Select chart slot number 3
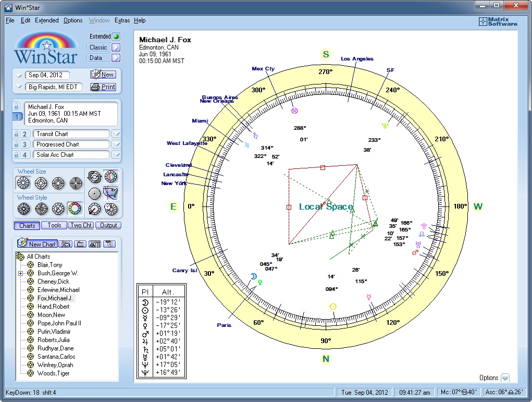 tap(25, 144)
